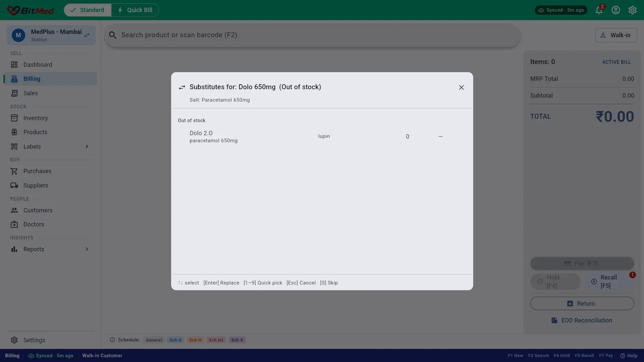
Task: Navigate to Products
Action: (50, 132)
